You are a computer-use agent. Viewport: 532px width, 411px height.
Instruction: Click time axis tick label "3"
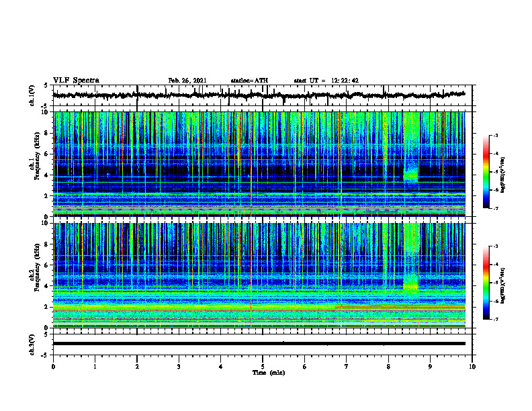tap(179, 367)
